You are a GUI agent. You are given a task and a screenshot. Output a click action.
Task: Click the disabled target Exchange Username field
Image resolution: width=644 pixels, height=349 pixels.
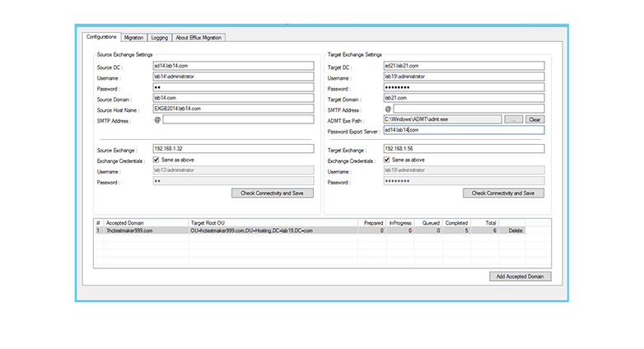464,170
